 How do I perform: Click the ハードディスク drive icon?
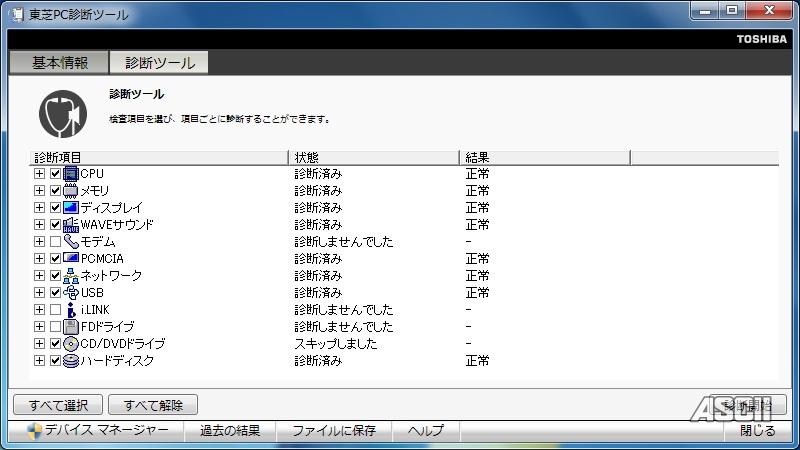pyautogui.click(x=71, y=361)
